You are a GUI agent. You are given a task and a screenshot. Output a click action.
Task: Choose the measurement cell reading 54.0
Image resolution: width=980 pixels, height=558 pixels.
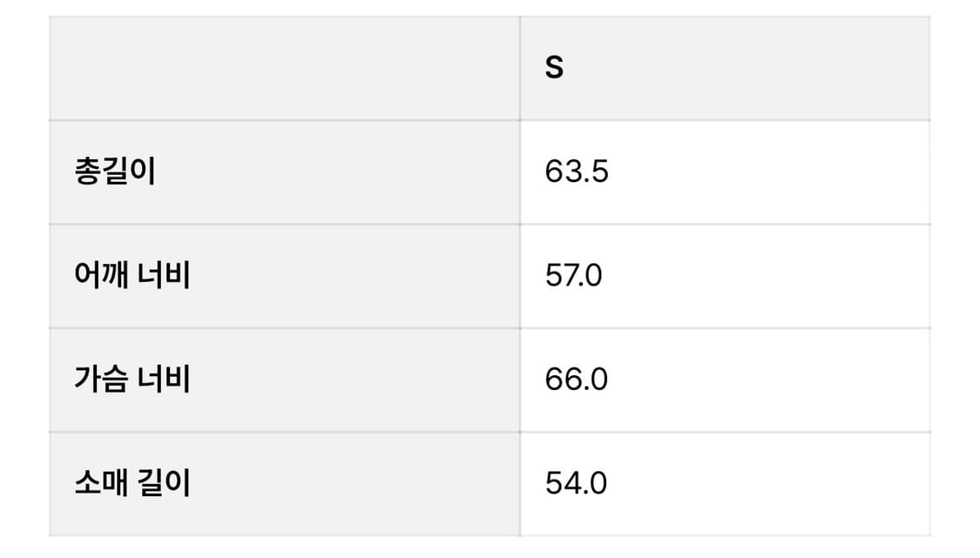pyautogui.click(x=576, y=482)
